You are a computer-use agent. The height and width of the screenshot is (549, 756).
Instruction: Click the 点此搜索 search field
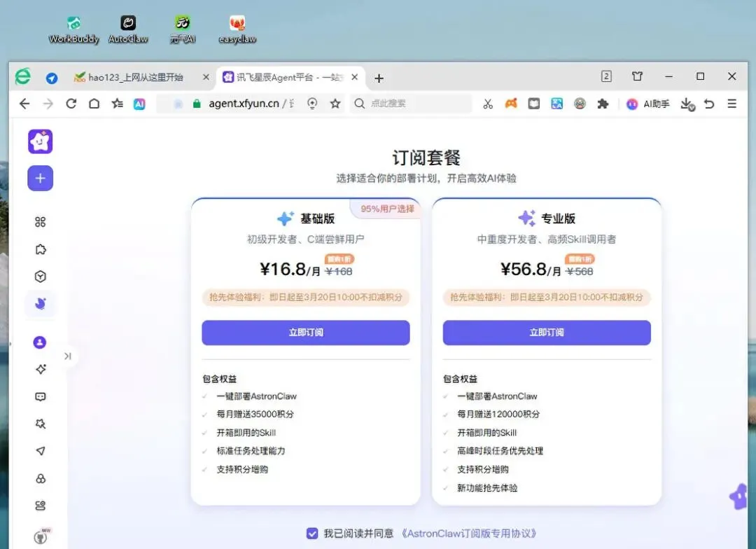click(411, 104)
